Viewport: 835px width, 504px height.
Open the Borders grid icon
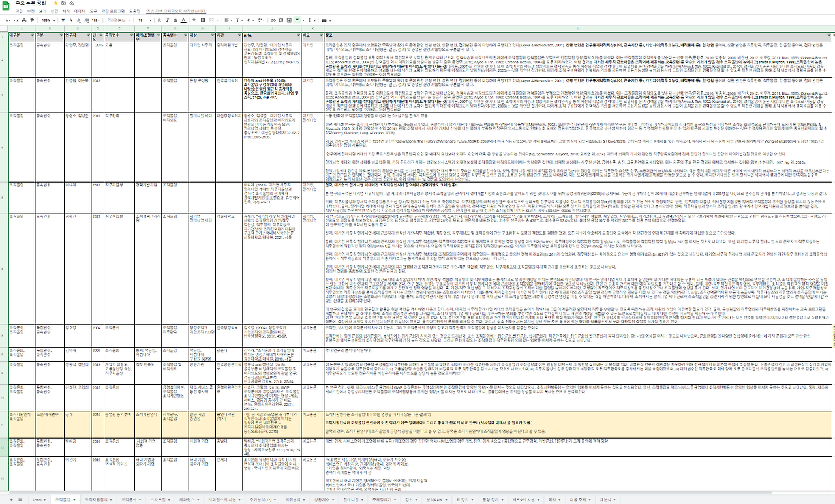pos(203,20)
